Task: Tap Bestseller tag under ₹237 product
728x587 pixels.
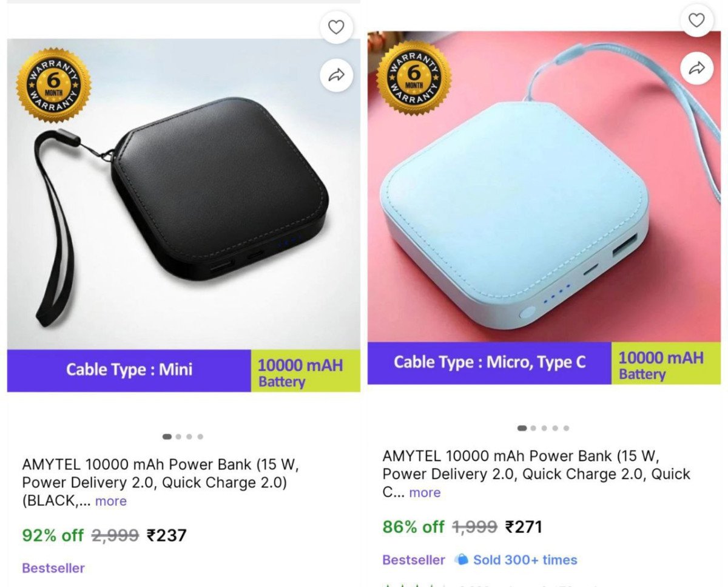Action: 53,568
